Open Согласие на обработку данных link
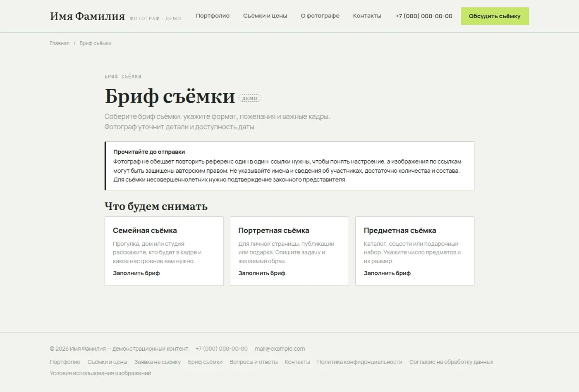Viewport: 579px width, 392px height. [451, 362]
